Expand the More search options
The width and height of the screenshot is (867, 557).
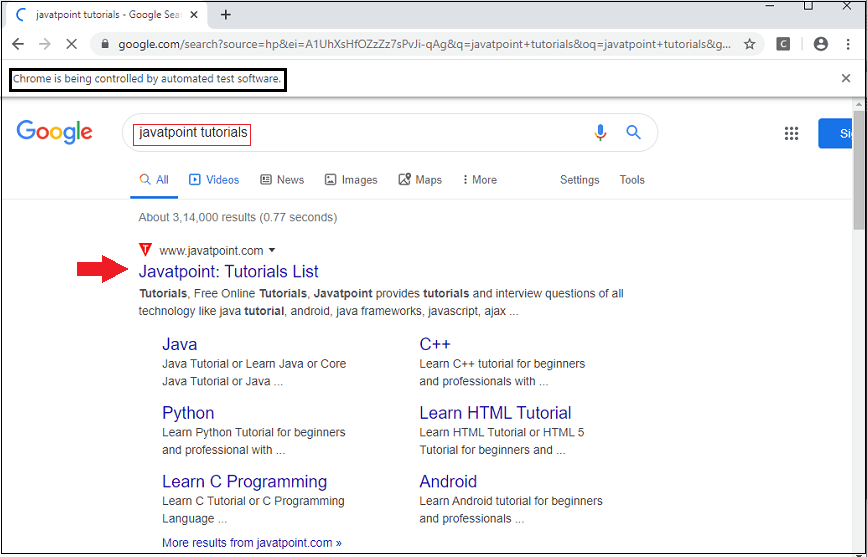click(479, 180)
